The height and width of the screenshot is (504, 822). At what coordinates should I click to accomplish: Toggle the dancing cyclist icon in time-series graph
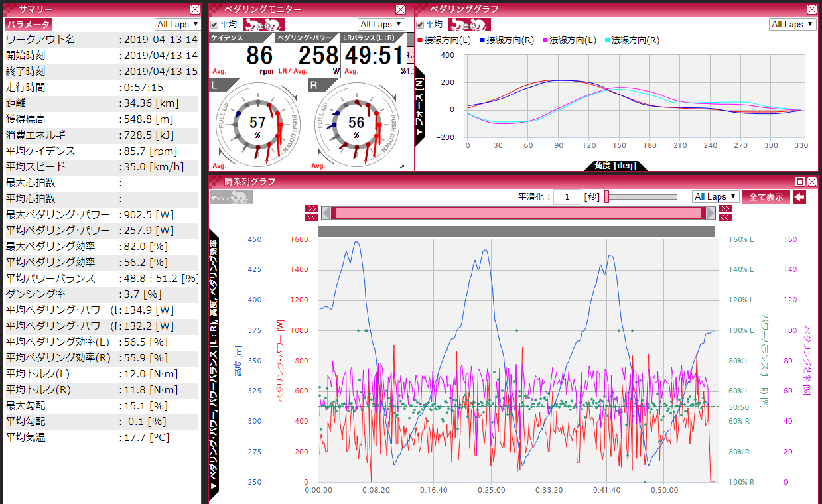[x=232, y=197]
